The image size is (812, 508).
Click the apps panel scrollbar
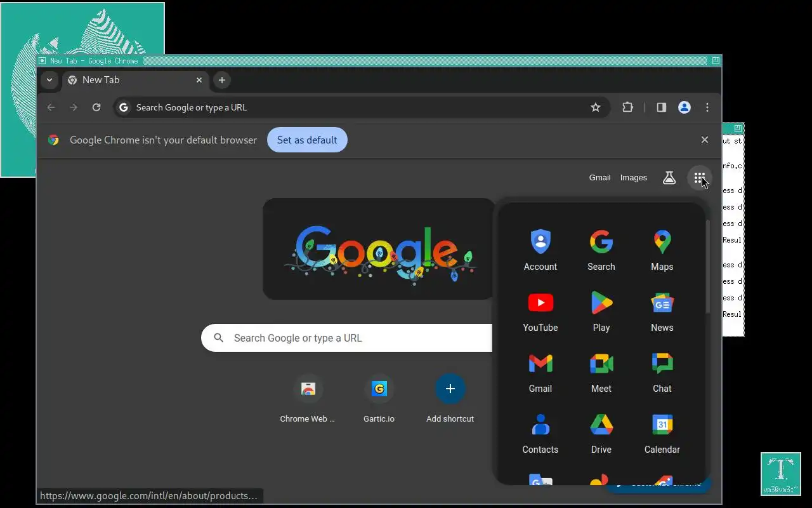(x=708, y=267)
